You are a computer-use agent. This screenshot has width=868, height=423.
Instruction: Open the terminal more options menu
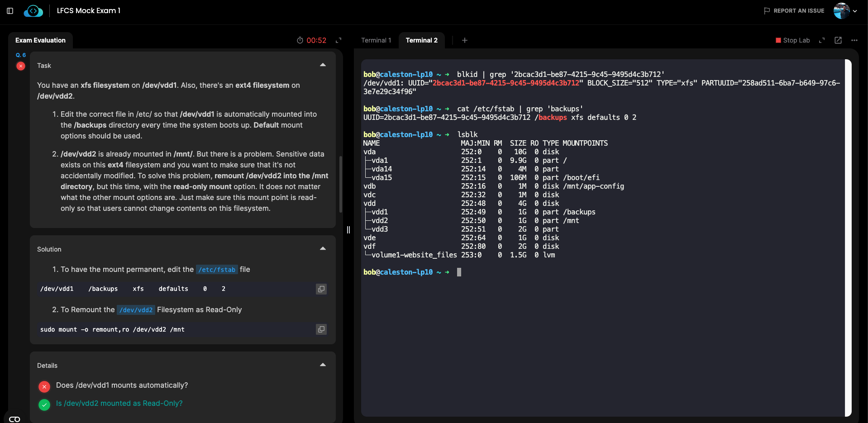854,40
